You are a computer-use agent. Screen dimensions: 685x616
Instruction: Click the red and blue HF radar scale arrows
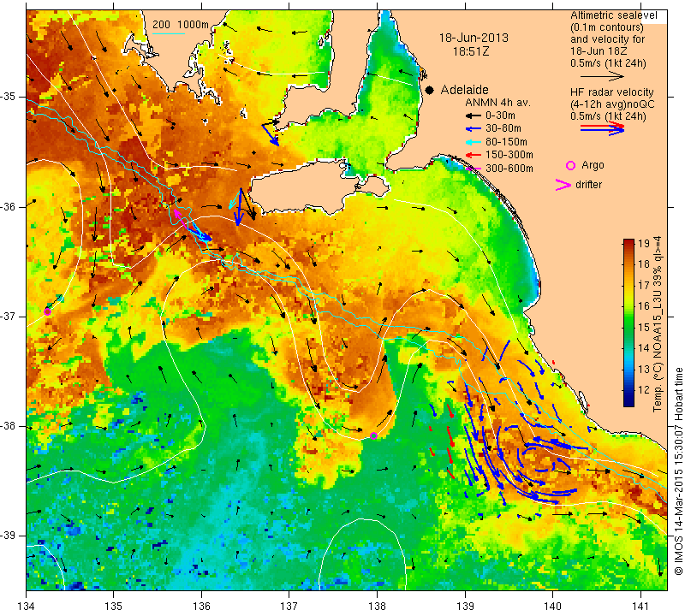(x=603, y=128)
